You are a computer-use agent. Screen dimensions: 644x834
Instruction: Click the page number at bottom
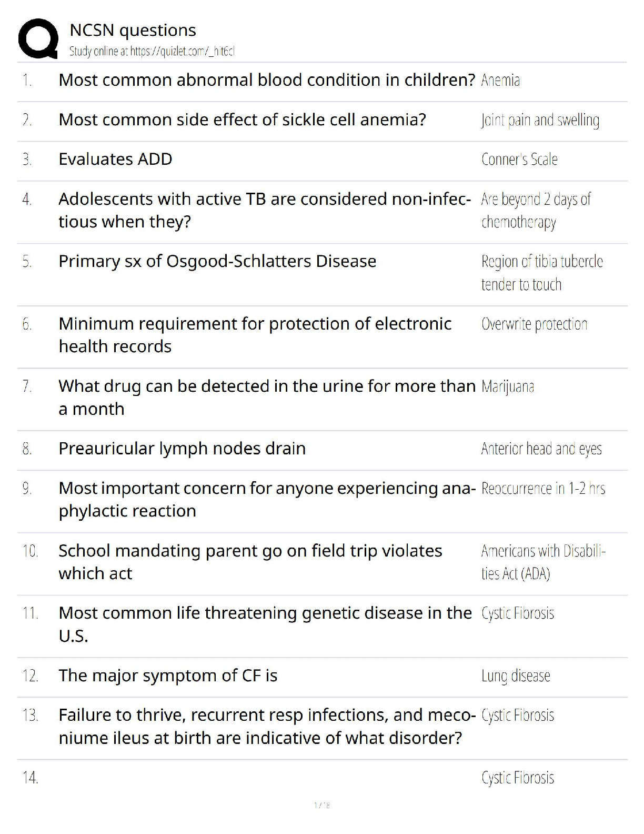(x=321, y=805)
